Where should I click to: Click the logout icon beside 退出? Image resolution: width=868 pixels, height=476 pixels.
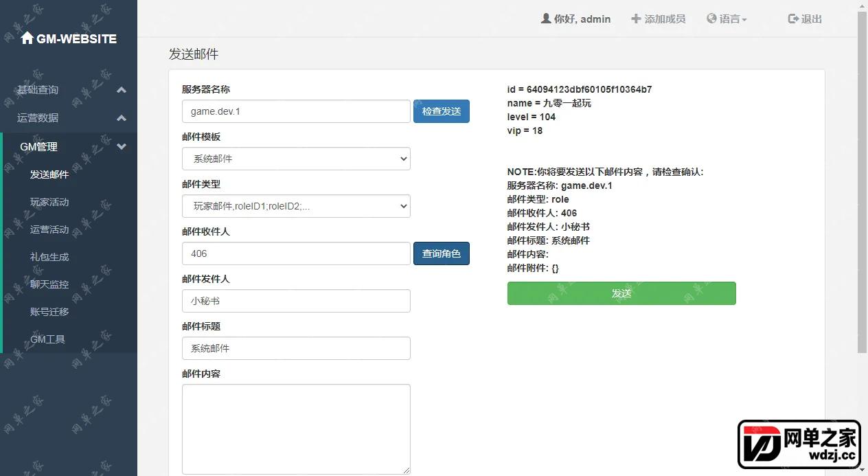click(x=793, y=19)
